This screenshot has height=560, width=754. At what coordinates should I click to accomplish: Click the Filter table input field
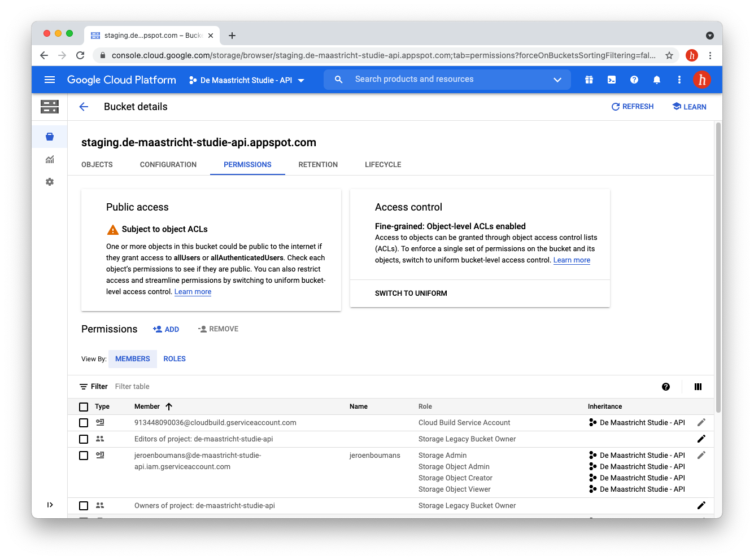tap(226, 387)
